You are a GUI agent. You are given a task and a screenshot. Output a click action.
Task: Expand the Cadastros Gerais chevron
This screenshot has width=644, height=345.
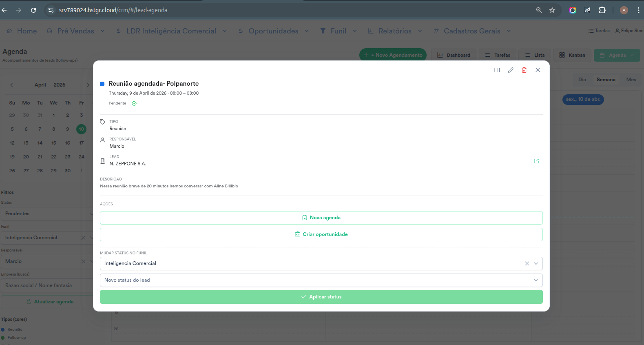point(509,31)
